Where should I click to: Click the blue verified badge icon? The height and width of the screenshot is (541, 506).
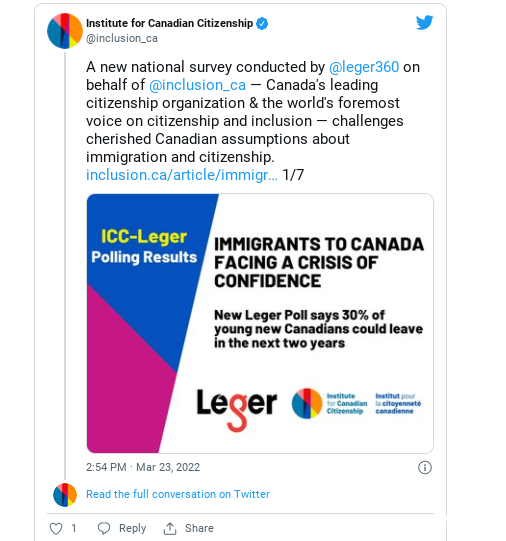tap(262, 23)
